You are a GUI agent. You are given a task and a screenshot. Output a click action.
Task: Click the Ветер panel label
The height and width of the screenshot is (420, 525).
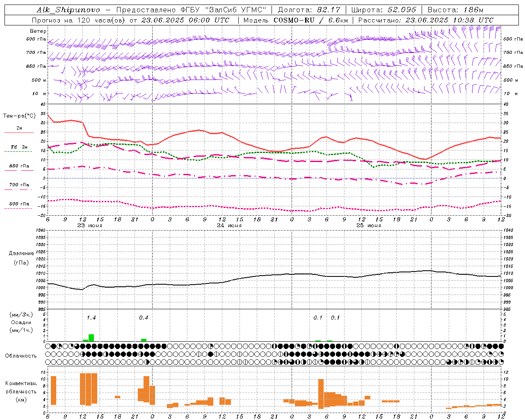(x=38, y=31)
